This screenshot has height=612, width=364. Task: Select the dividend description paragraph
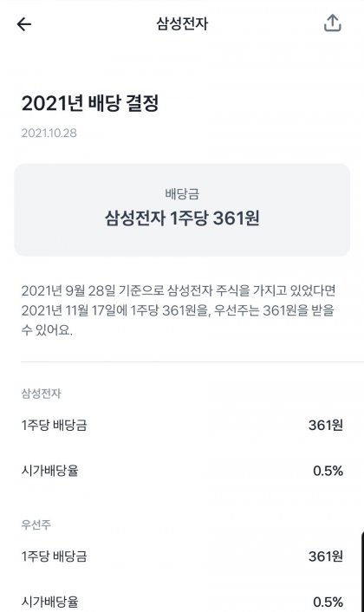pos(179,310)
